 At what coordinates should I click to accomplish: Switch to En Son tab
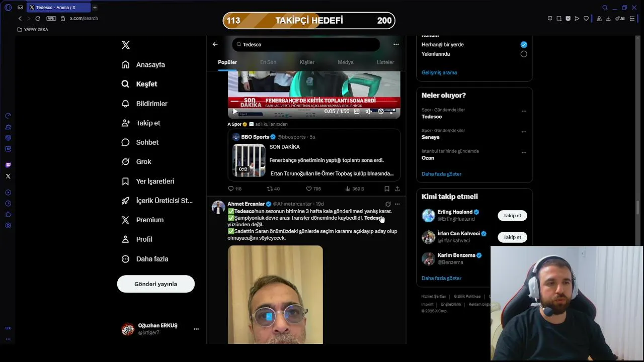coord(268,62)
